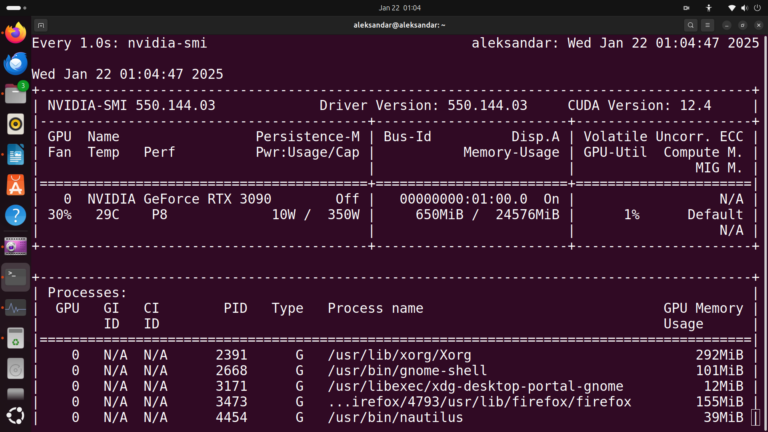The image size is (768, 432).
Task: Click the performance state 'P8'
Action: [159, 215]
